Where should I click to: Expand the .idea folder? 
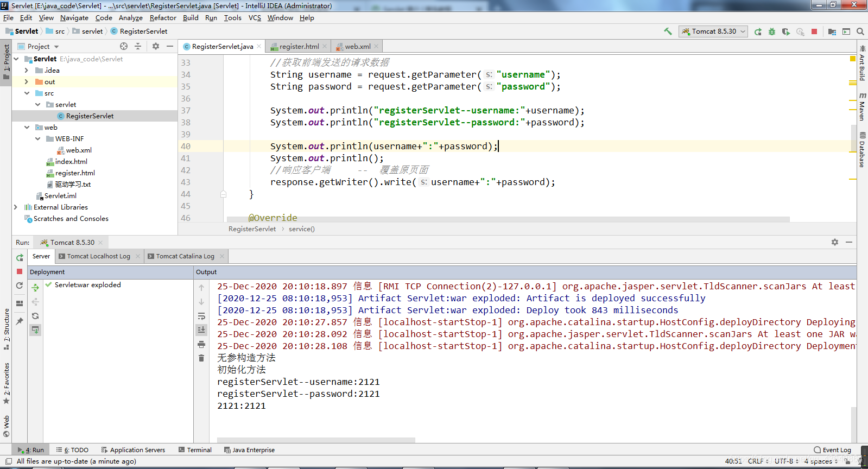[x=27, y=70]
